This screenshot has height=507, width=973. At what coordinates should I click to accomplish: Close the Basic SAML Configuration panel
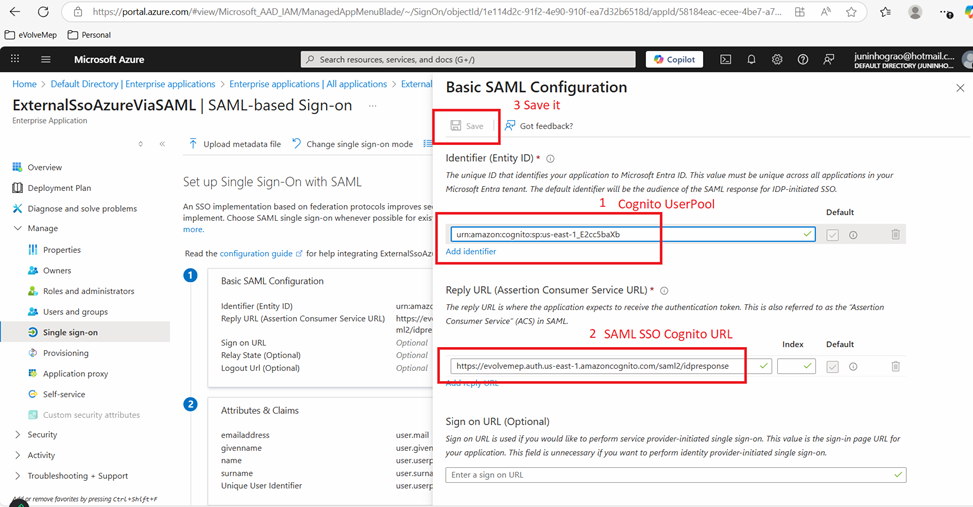960,88
